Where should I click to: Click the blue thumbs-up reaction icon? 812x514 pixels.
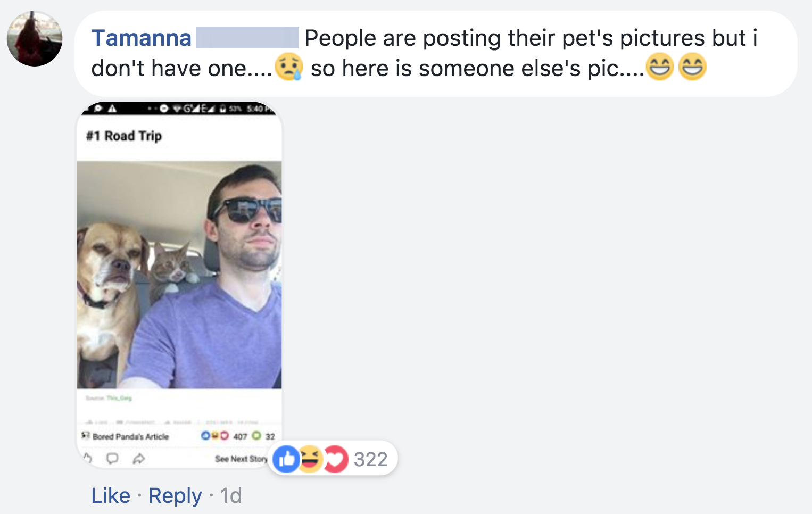point(286,459)
